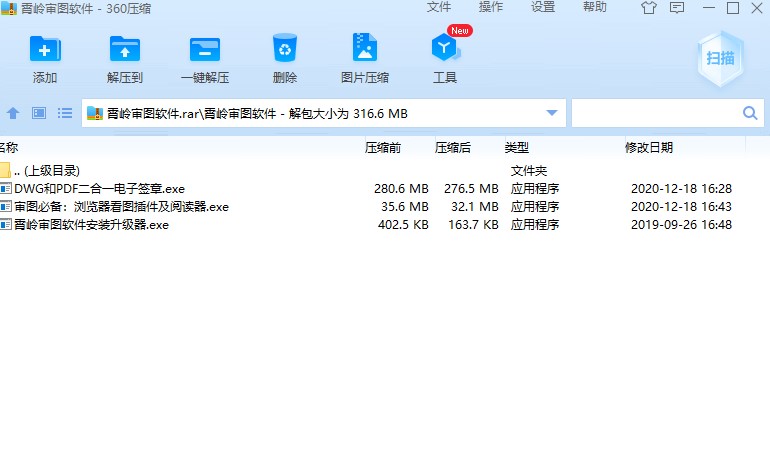The height and width of the screenshot is (449, 770).
Task: Switch to the list view mode icon
Action: coord(65,113)
